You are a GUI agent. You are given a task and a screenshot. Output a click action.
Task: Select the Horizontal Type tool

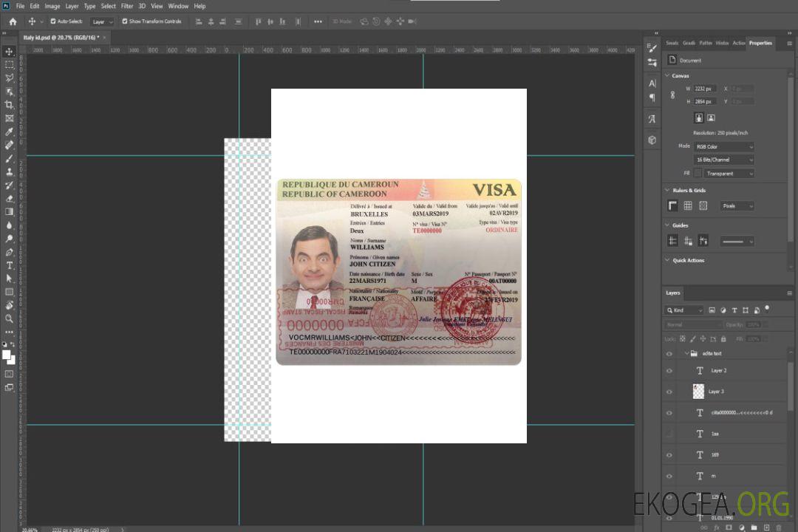pyautogui.click(x=9, y=265)
